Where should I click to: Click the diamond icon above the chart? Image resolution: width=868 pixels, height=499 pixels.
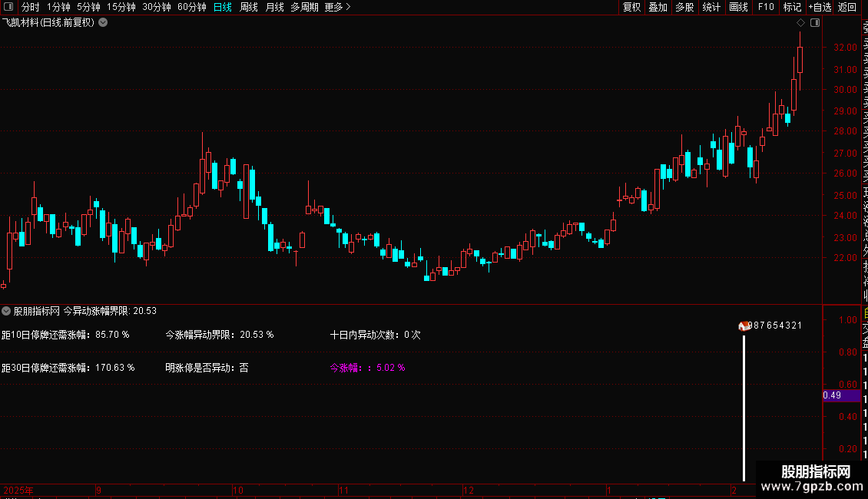tap(800, 23)
